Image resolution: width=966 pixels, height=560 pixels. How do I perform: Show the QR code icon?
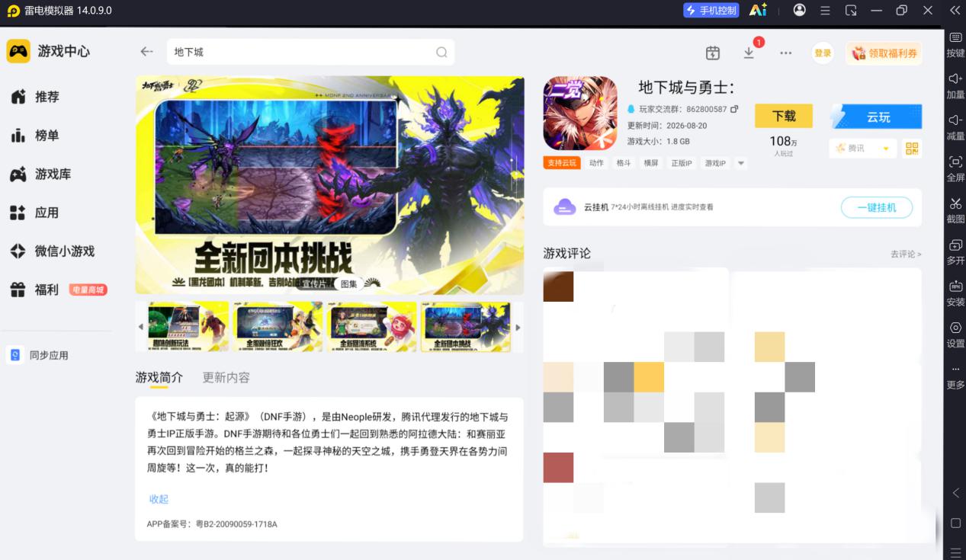pos(912,148)
